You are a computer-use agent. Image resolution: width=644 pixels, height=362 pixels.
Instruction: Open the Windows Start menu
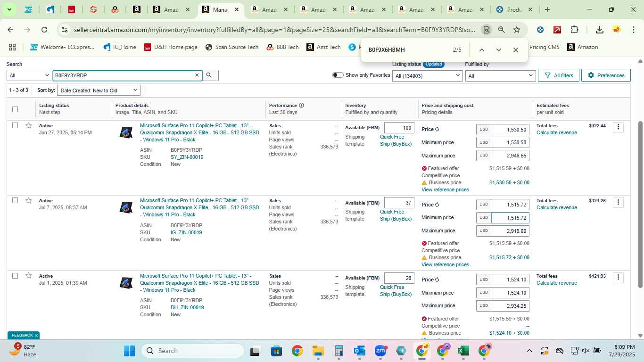coord(129,351)
